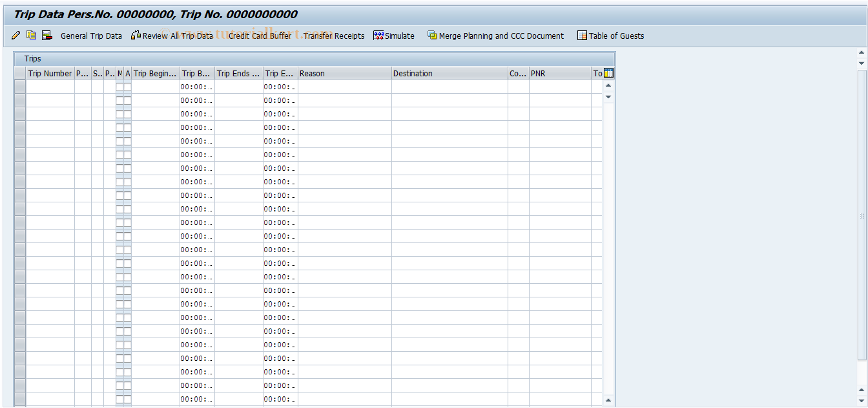This screenshot has height=408, width=868.
Task: Tick the M checkbox in first table row
Action: click(119, 87)
